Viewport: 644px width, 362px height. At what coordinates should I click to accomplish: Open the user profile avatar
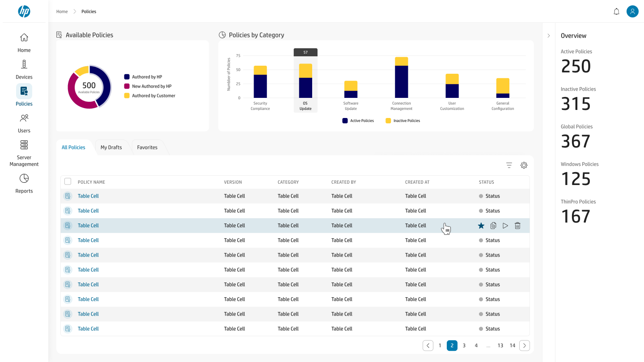[x=632, y=12]
